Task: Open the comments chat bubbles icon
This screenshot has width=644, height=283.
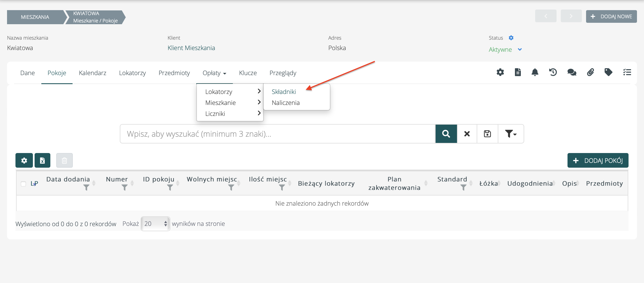Action: coord(571,73)
